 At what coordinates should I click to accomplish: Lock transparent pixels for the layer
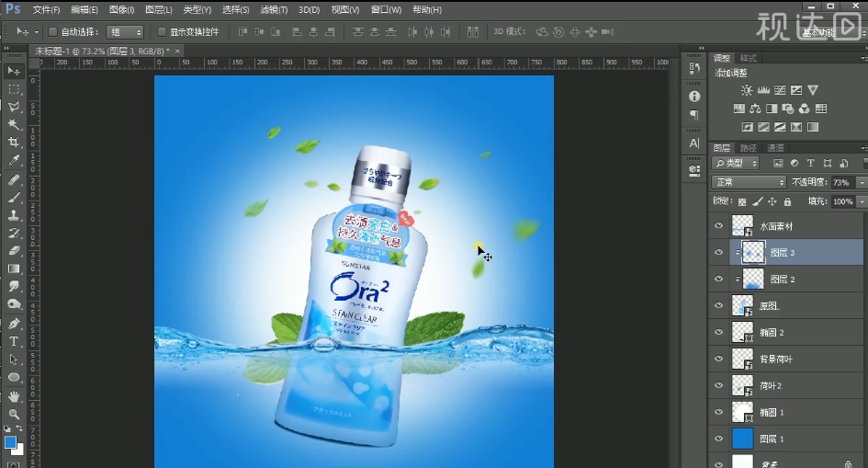coord(742,201)
